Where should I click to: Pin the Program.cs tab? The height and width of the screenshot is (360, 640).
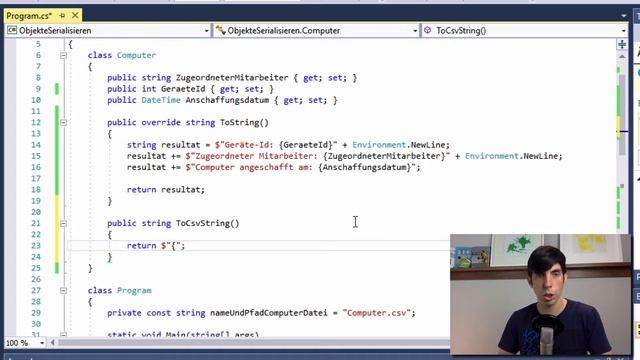62,16
